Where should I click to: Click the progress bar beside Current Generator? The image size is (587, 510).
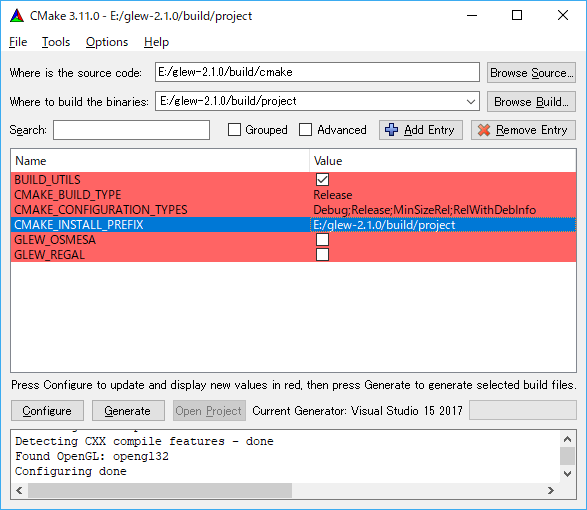[523, 410]
